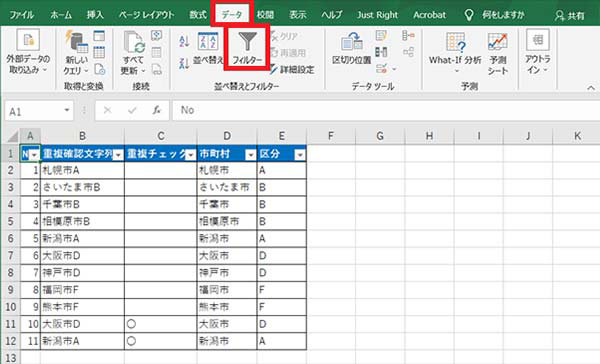Click the Relationships icon
The width and height of the screenshot is (600, 364).
[x=408, y=52]
